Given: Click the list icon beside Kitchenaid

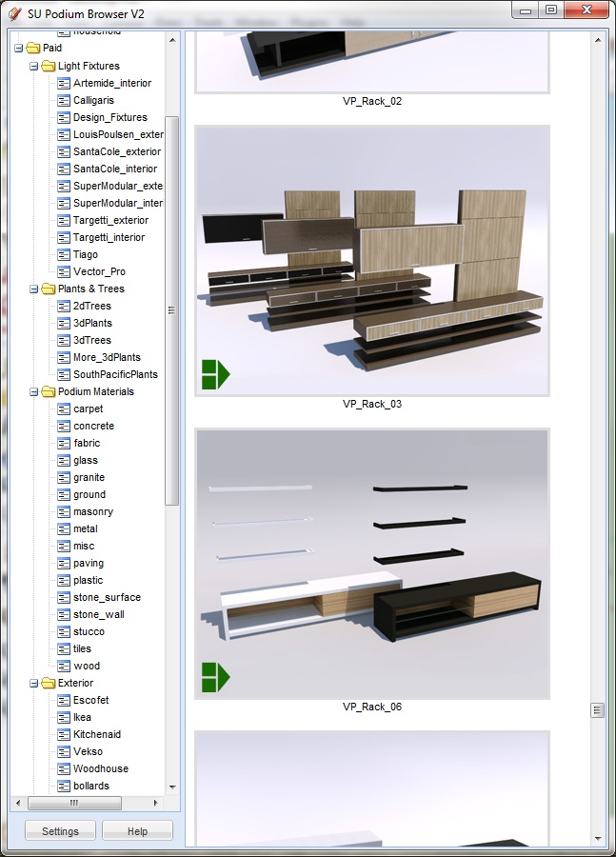Looking at the screenshot, I should (x=64, y=734).
